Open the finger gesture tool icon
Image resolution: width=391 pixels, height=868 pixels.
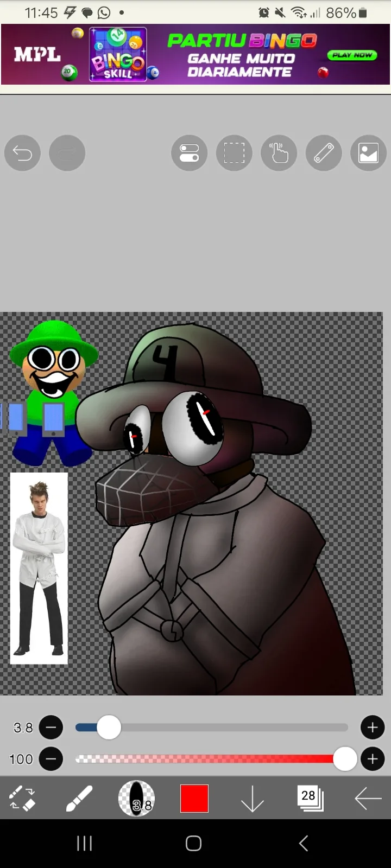pos(279,153)
